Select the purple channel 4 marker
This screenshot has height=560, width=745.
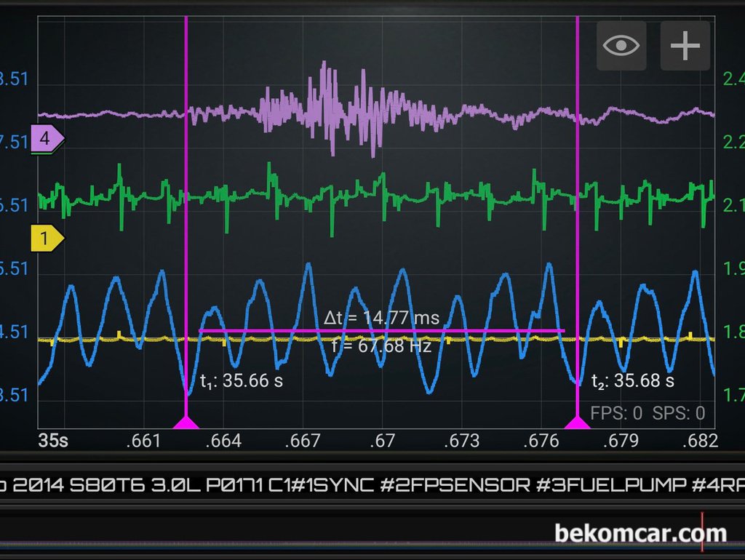pyautogui.click(x=47, y=139)
